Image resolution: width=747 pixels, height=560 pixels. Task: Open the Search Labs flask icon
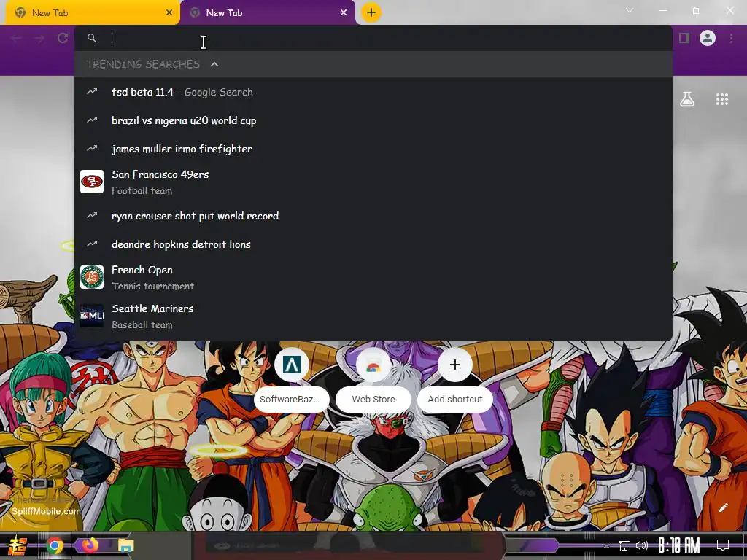(x=687, y=99)
